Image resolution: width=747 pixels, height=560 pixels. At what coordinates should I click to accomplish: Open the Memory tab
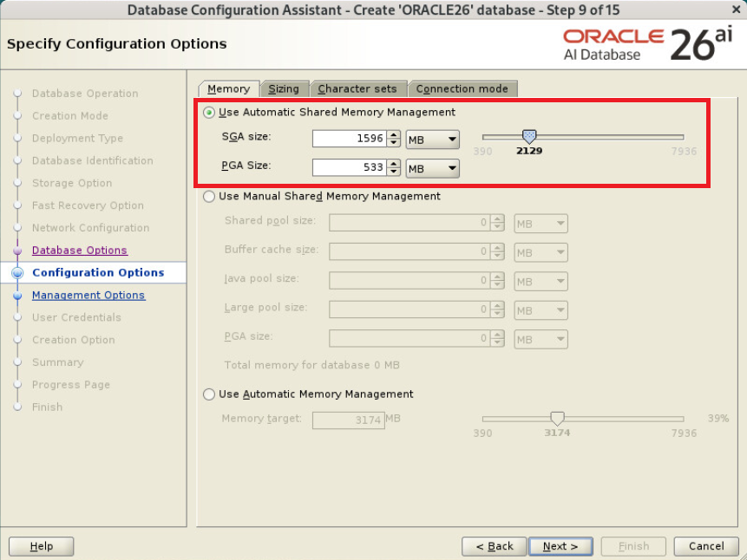coord(229,89)
